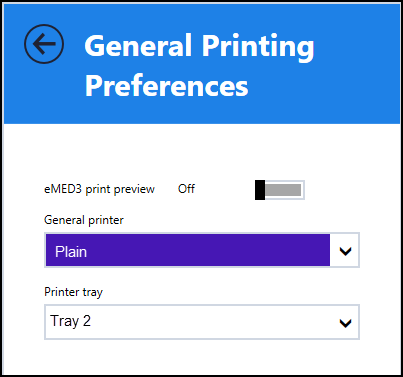Viewport: 403px width, 377px height.
Task: Click the Tray 2 text value
Action: pos(70,321)
